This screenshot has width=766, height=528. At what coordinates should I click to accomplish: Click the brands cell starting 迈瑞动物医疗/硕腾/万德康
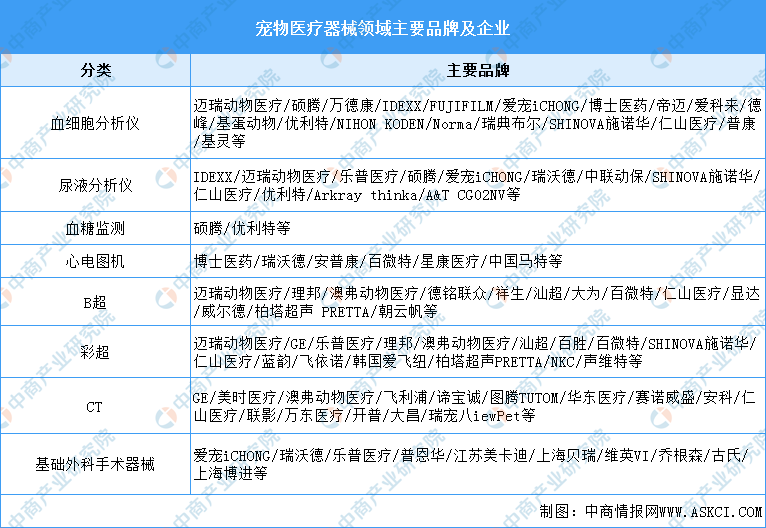tap(478, 123)
